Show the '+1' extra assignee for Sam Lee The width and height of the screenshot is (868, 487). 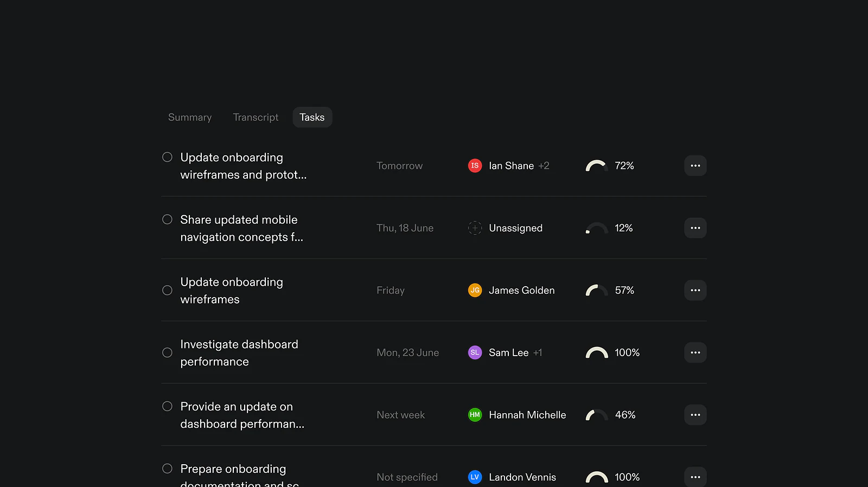[538, 352]
